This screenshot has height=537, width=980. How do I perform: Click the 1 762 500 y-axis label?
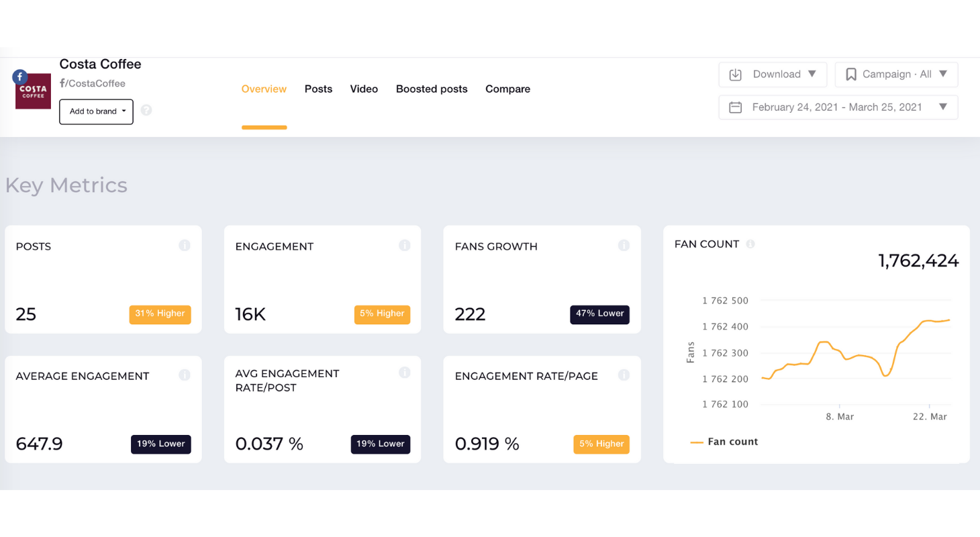tap(725, 301)
